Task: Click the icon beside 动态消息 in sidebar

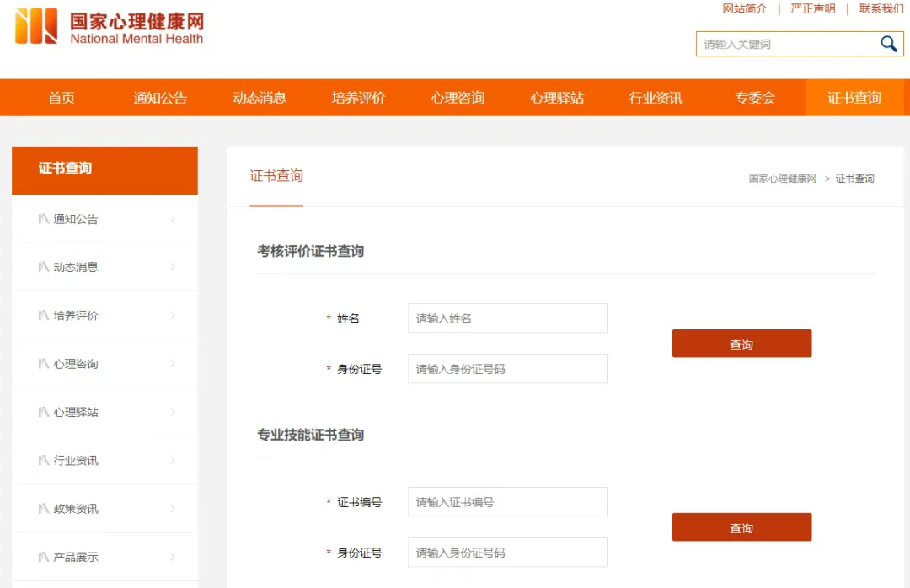Action: (44, 267)
